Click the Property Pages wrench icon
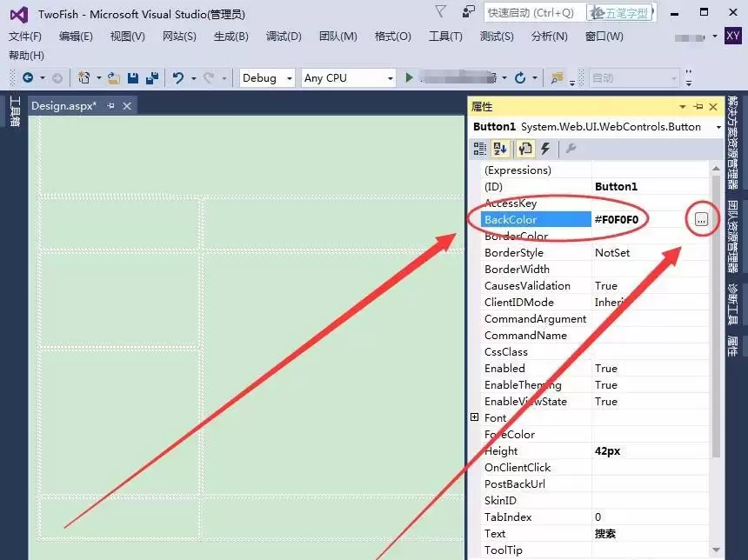 click(571, 149)
